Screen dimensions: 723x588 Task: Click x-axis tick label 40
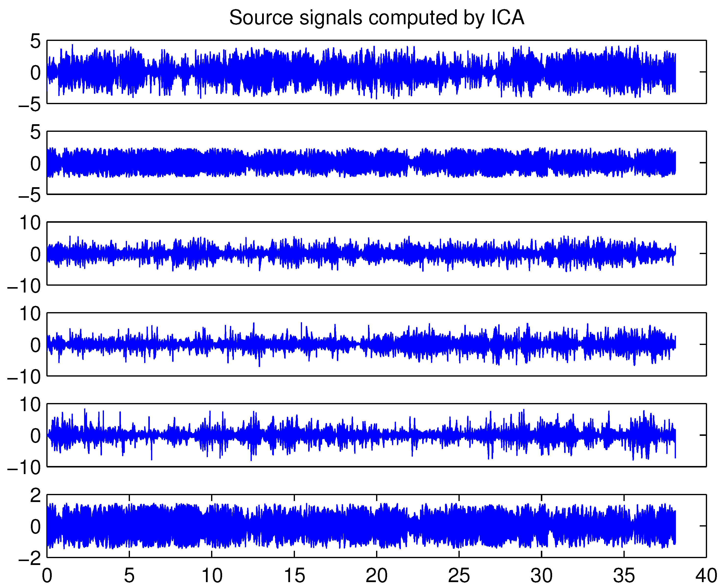click(x=706, y=576)
